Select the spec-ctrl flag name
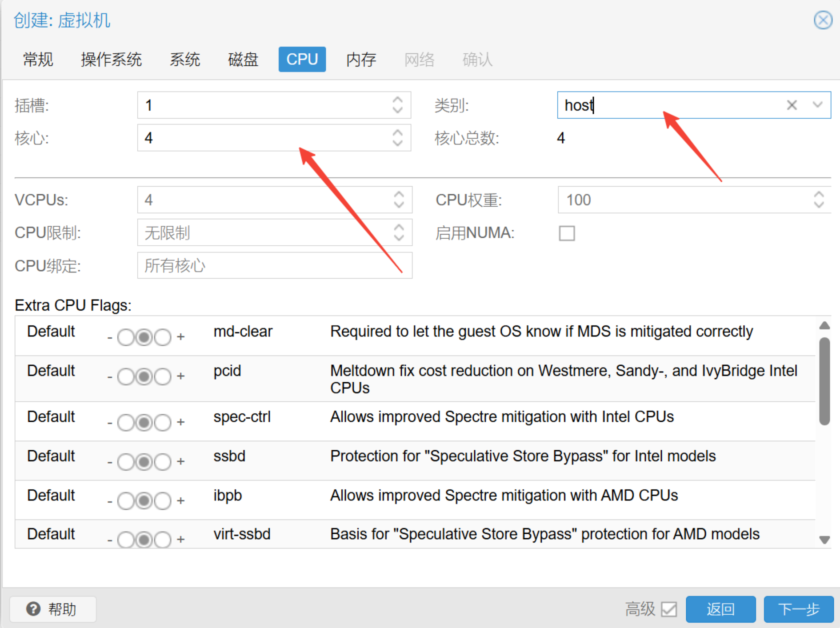The image size is (840, 628). tap(242, 417)
